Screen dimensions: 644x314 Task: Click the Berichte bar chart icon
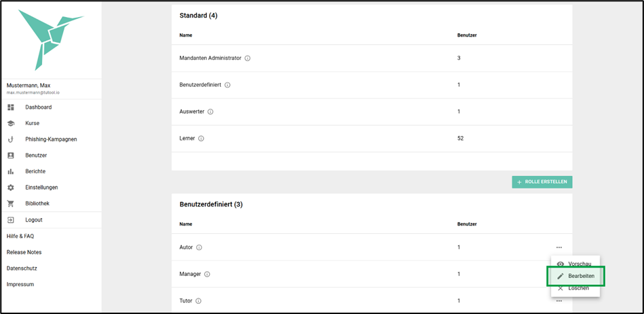11,171
